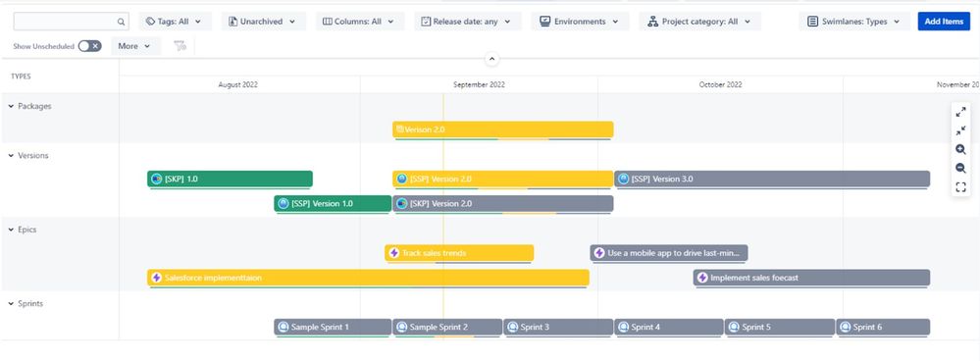
Task: Select the Sprint 5 bar
Action: (x=780, y=327)
